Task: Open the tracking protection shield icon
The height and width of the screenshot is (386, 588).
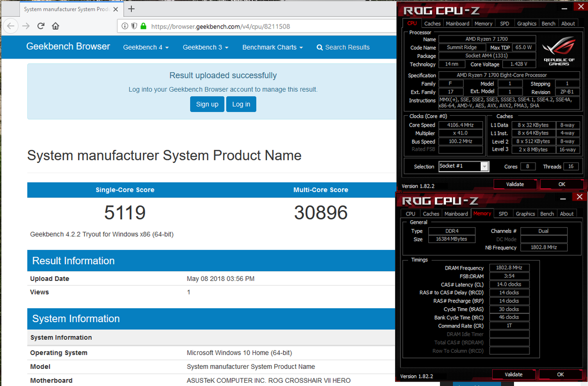Action: click(x=134, y=26)
